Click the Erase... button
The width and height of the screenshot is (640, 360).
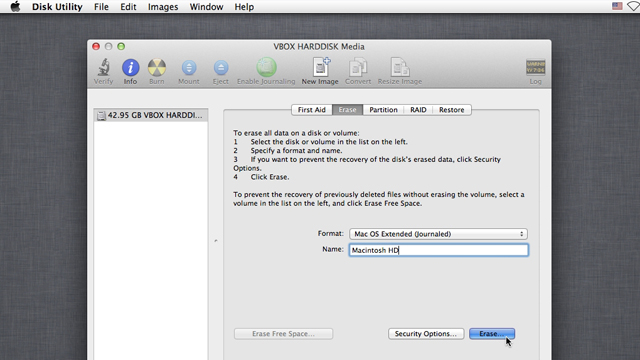[492, 334]
